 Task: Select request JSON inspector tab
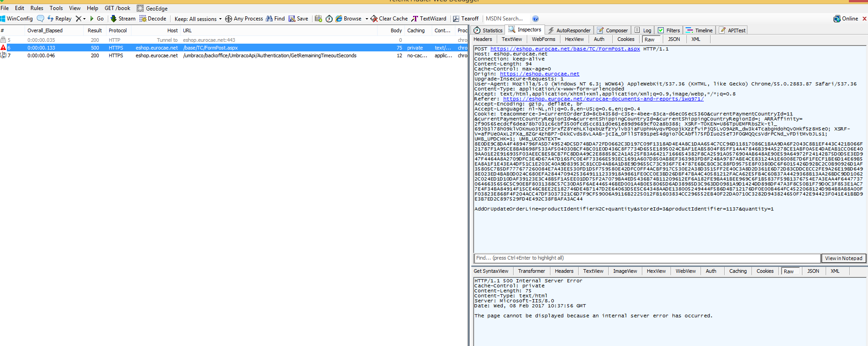[x=674, y=39]
